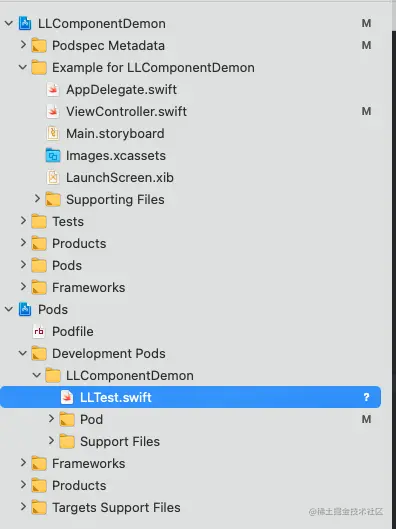Click the LLTest.swift file icon
396x529 pixels.
tap(67, 397)
